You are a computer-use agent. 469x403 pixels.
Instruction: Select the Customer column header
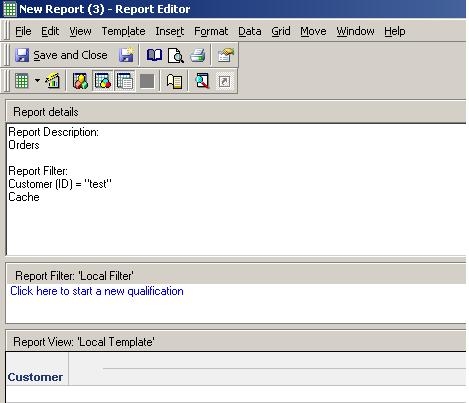[x=35, y=377]
